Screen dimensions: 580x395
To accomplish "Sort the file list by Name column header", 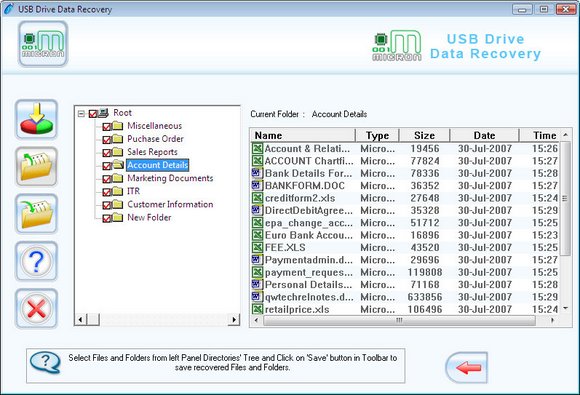I will coord(303,135).
